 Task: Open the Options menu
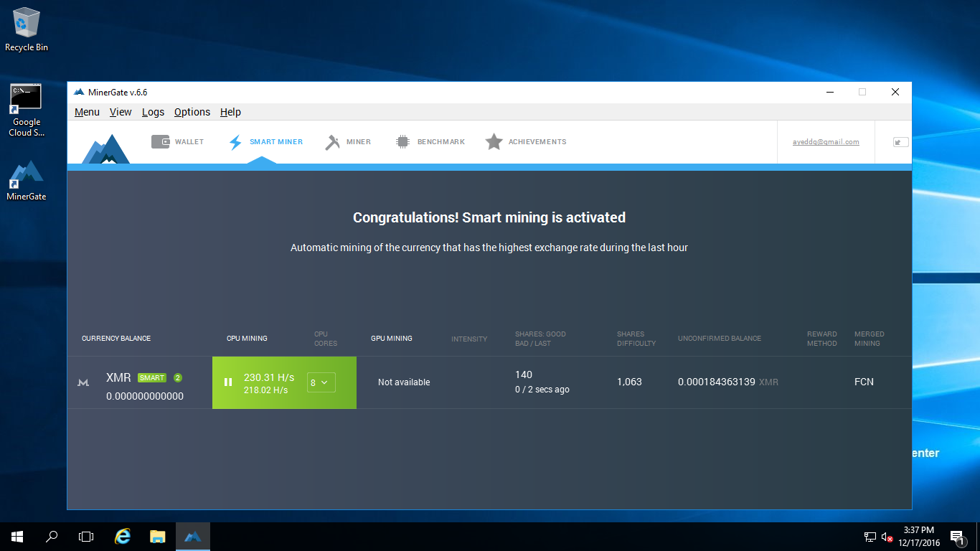click(192, 112)
